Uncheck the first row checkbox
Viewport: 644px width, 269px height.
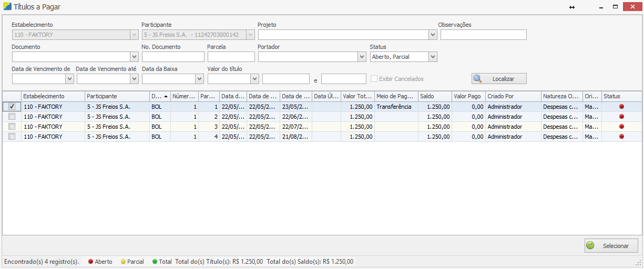tap(12, 107)
